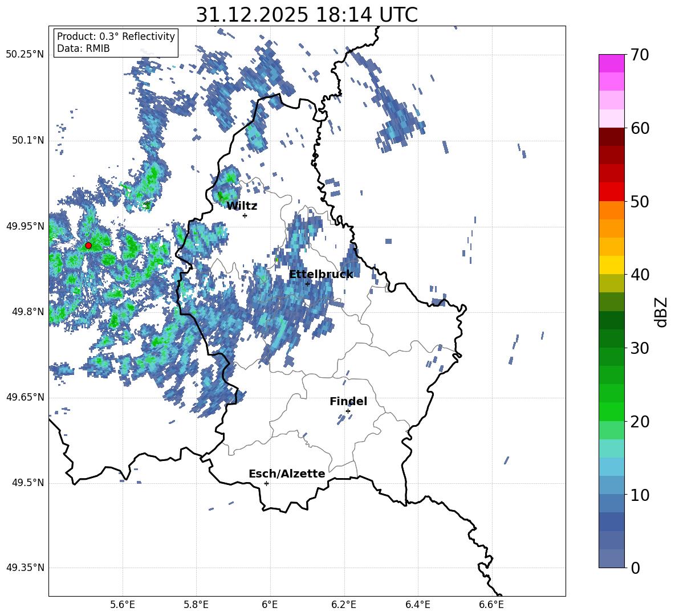Click the 6.6°E longitude label

tap(491, 605)
